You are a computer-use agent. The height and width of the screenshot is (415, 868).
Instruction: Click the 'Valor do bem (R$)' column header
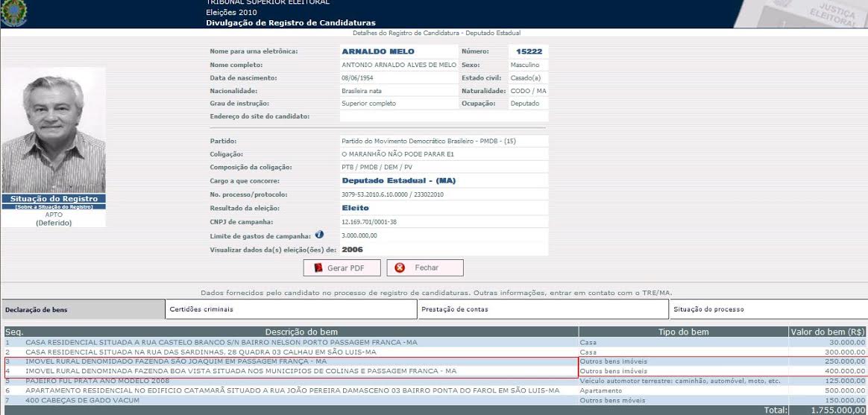[828, 332]
